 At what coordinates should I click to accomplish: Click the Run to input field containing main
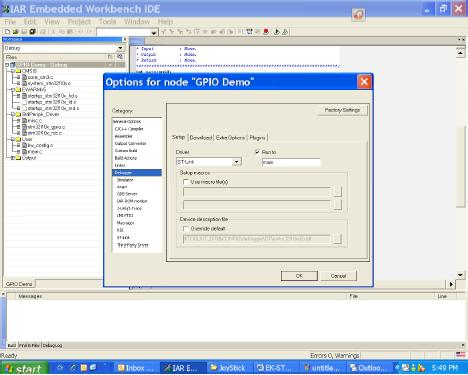pos(291,162)
